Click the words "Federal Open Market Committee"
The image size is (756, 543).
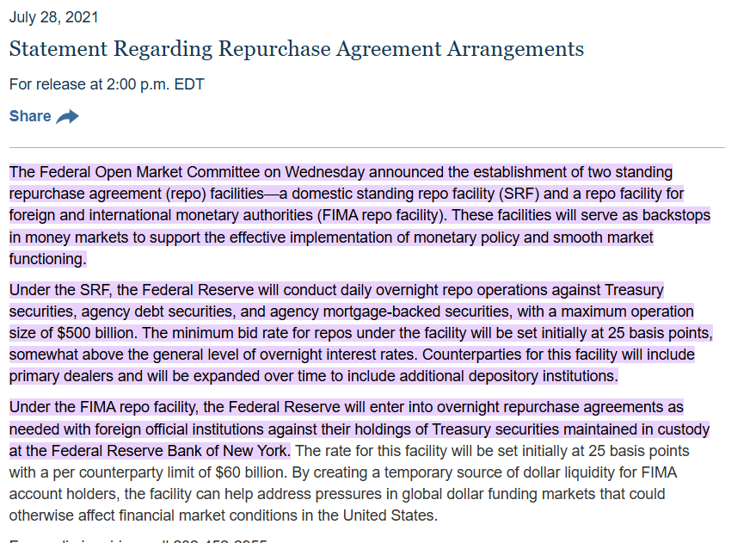point(158,172)
